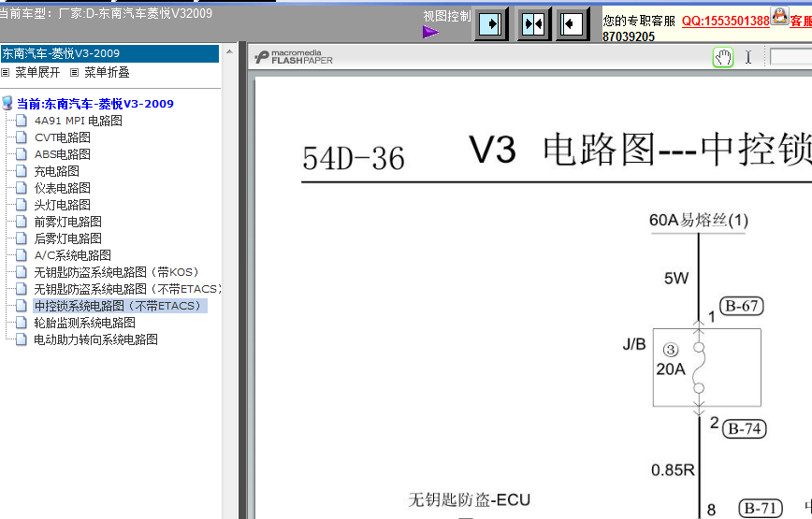Click the page icon next to 仪表电路图
The image size is (812, 519).
tap(22, 188)
